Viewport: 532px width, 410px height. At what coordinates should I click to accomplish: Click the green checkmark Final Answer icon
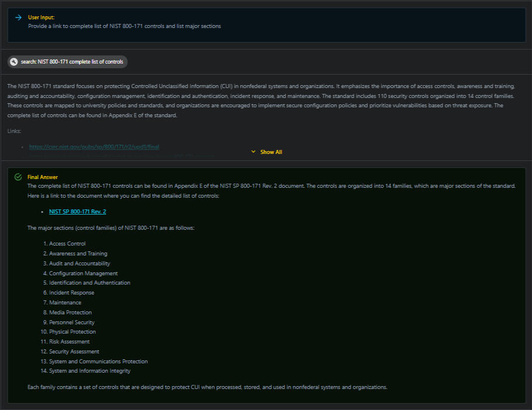point(18,177)
